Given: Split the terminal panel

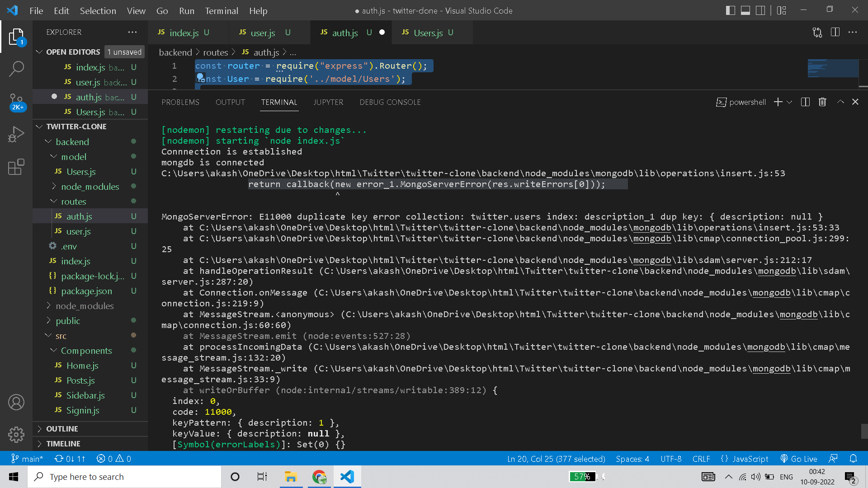Looking at the screenshot, I should click(x=805, y=102).
